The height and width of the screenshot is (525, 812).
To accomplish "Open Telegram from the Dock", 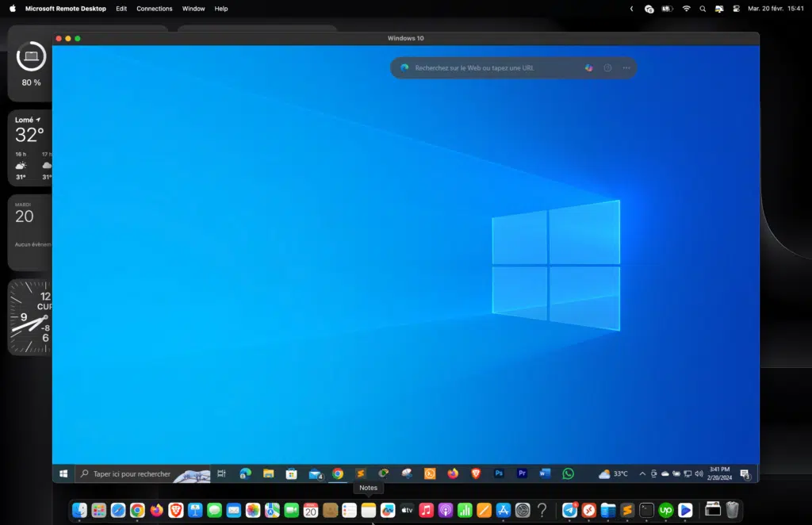I will coord(569,511).
